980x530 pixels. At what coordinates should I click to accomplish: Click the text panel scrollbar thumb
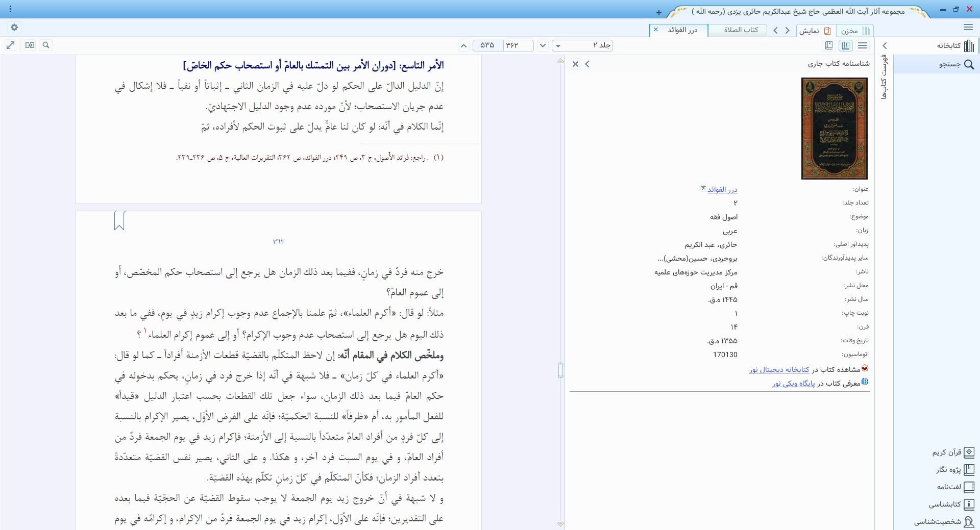[x=560, y=370]
